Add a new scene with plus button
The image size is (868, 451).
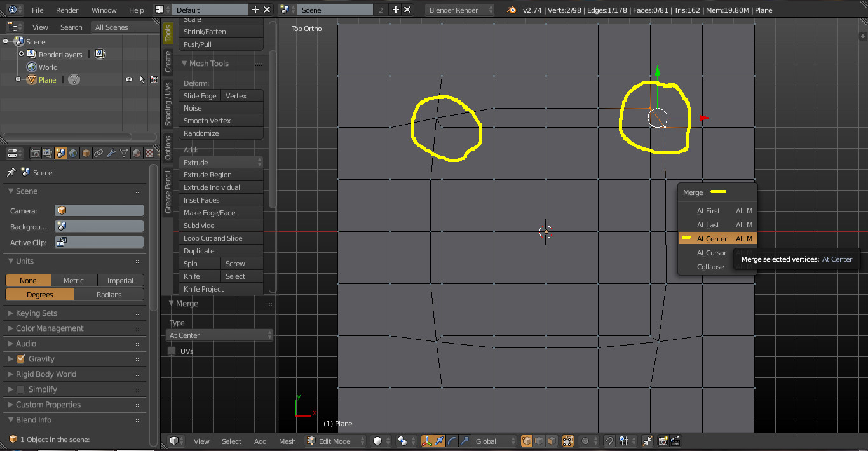point(395,10)
